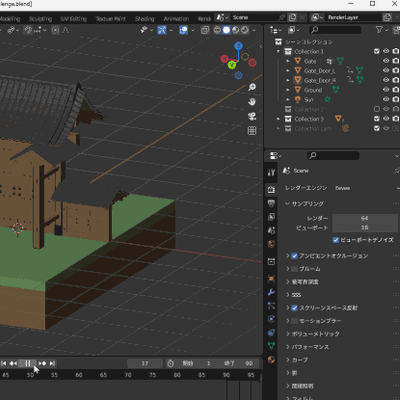Open the Material properties tab
Viewport: 400px width, 400px height.
click(x=271, y=359)
